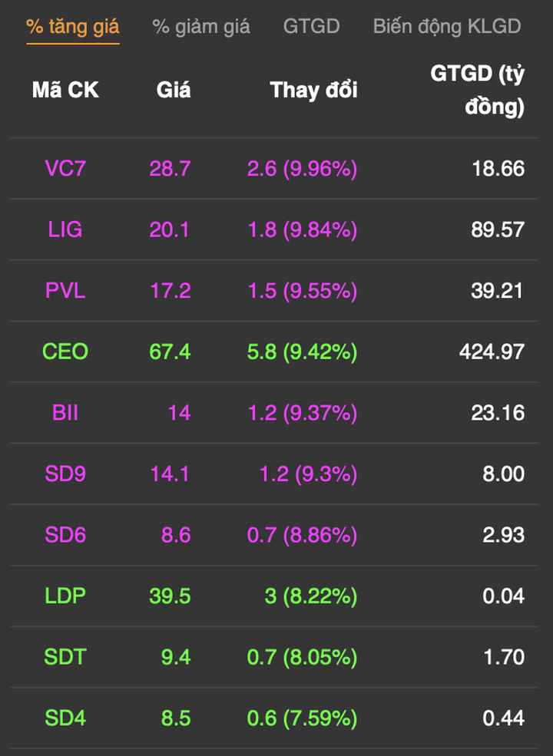Select the PVL stock ticker
Image resolution: width=553 pixels, height=756 pixels.
pos(65,291)
